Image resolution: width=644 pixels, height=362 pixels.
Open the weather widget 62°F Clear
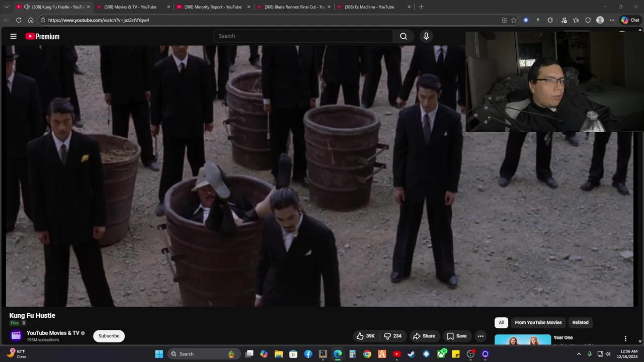click(17, 354)
